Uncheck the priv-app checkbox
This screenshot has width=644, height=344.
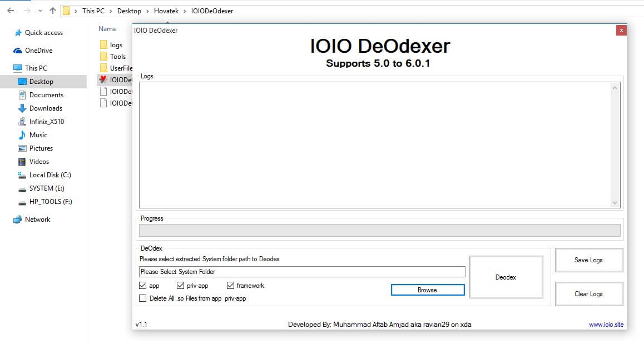(180, 286)
